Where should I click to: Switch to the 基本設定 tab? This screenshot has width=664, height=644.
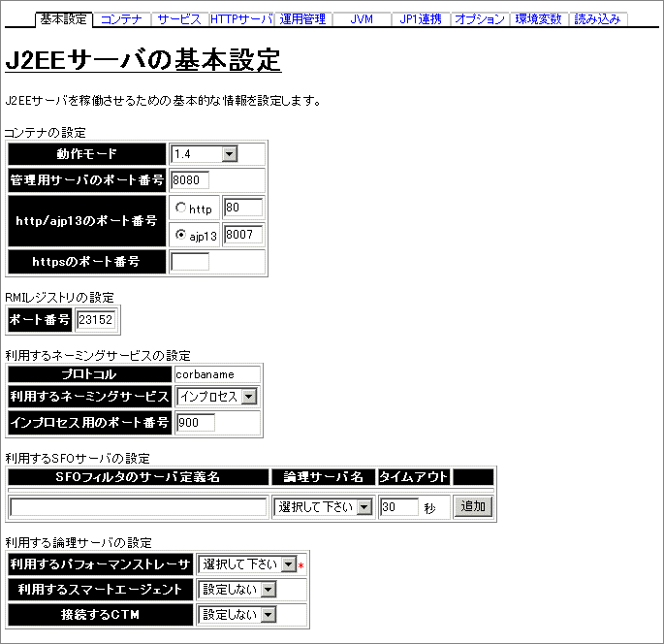click(x=64, y=19)
